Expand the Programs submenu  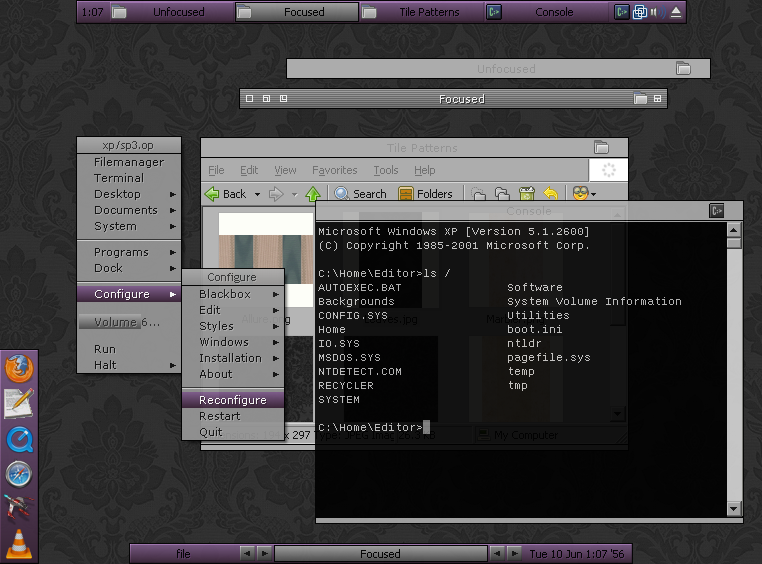129,252
